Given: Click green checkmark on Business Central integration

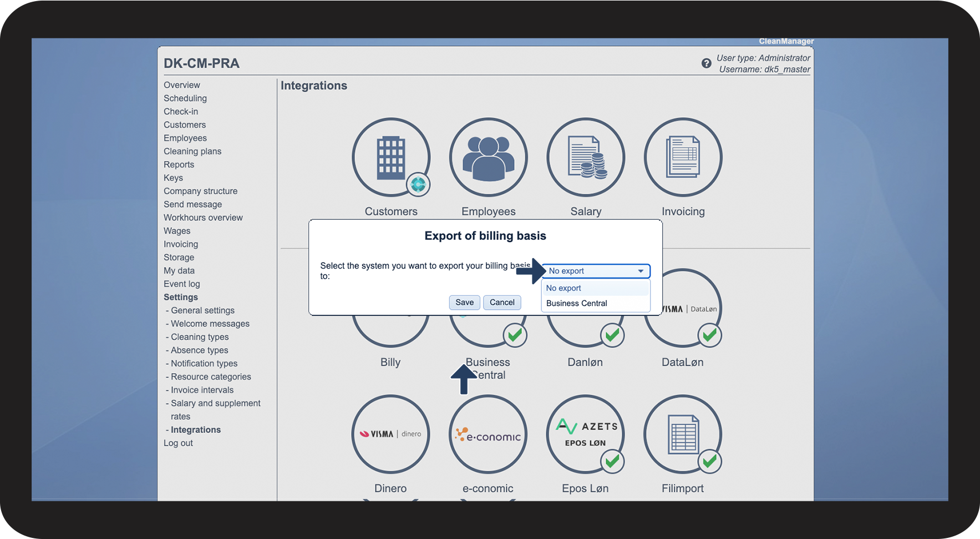Looking at the screenshot, I should pyautogui.click(x=515, y=335).
